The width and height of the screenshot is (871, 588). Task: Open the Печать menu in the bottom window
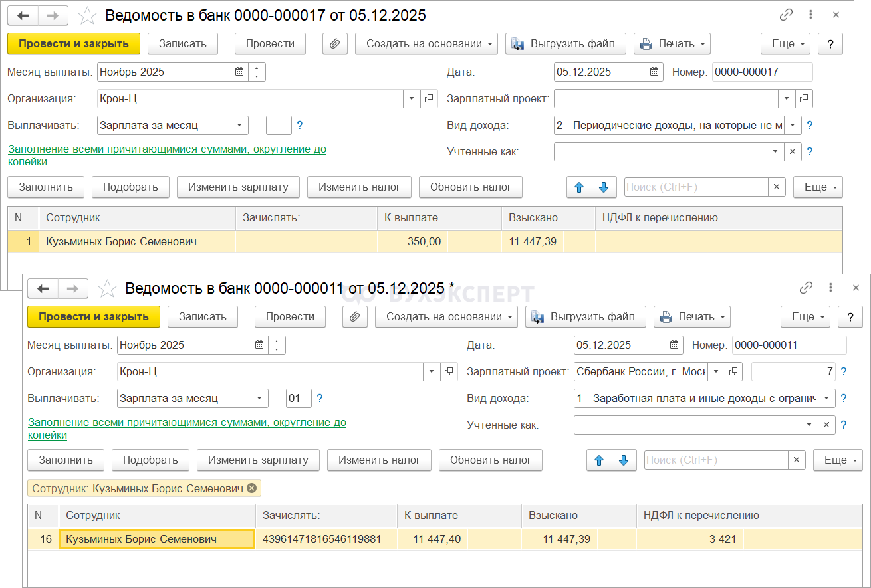tap(691, 316)
